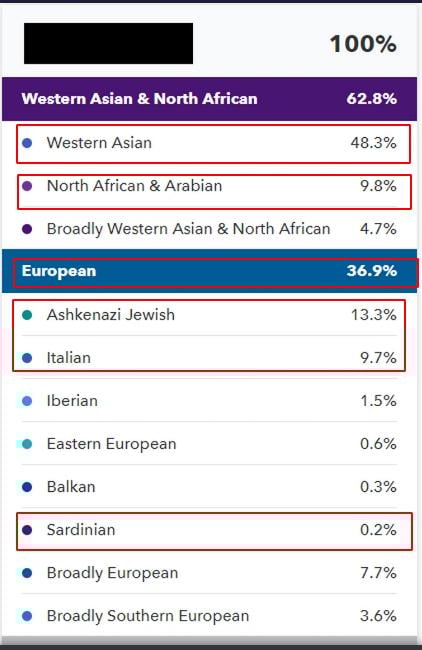The image size is (422, 650).
Task: Open the Western Asian ancestry row
Action: (x=209, y=143)
